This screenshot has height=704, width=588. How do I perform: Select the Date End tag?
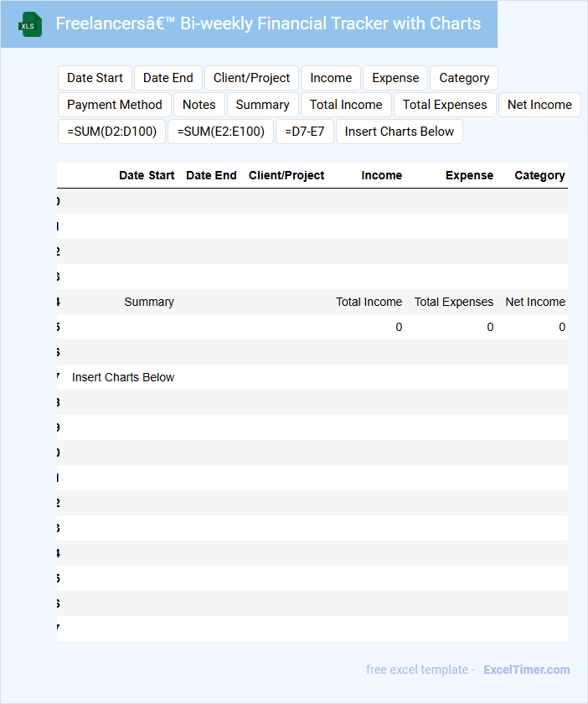pos(168,78)
